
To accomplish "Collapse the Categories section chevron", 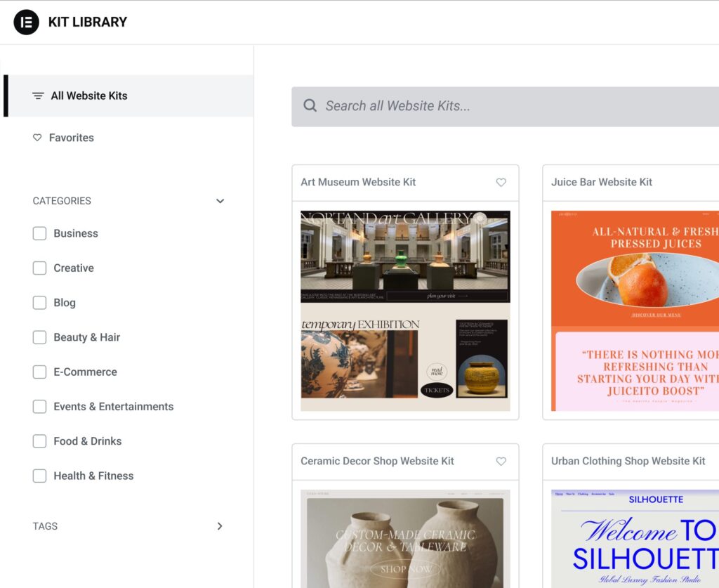I will pyautogui.click(x=220, y=201).
